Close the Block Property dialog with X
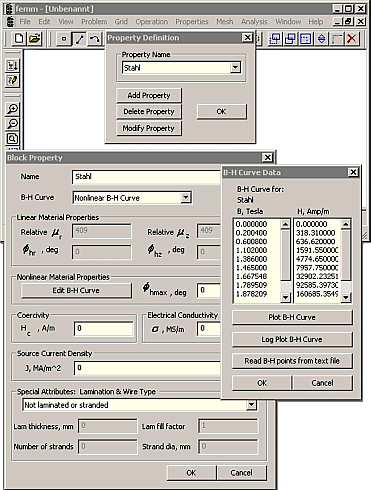This screenshot has width=371, height=490. pyautogui.click(x=267, y=158)
